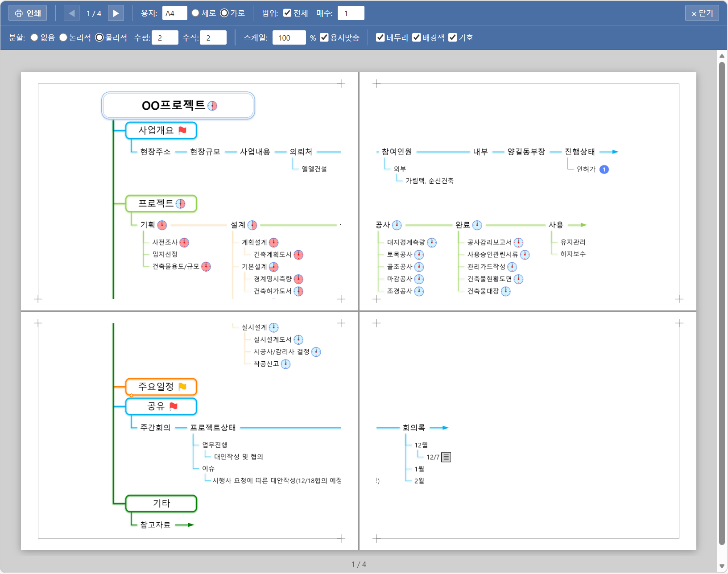The height and width of the screenshot is (574, 728).
Task: Click the note icon beside 12/7
Action: 446,457
